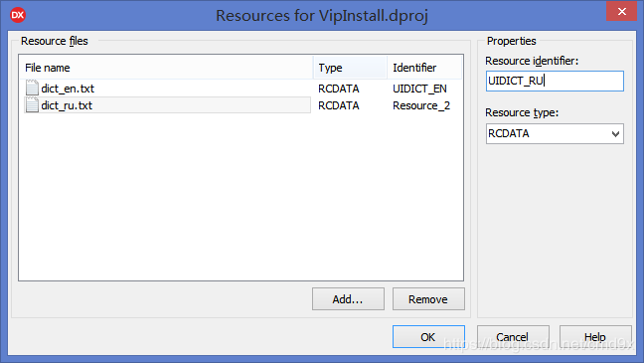
Task: Confirm with the OK button
Action: point(428,337)
